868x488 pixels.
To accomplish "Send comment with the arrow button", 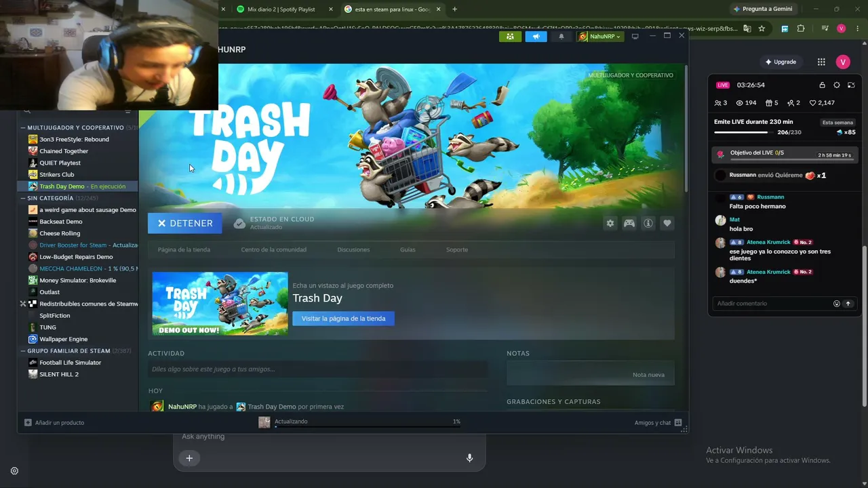I will [848, 304].
